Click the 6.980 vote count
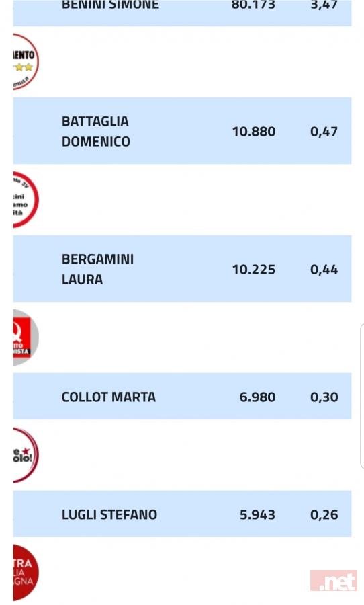The height and width of the screenshot is (605, 364). click(258, 397)
